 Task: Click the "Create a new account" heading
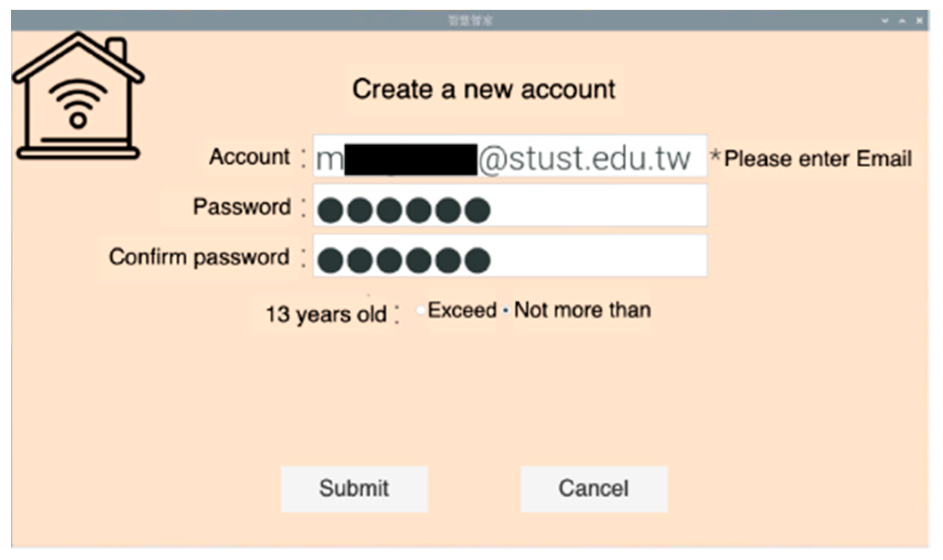484,89
